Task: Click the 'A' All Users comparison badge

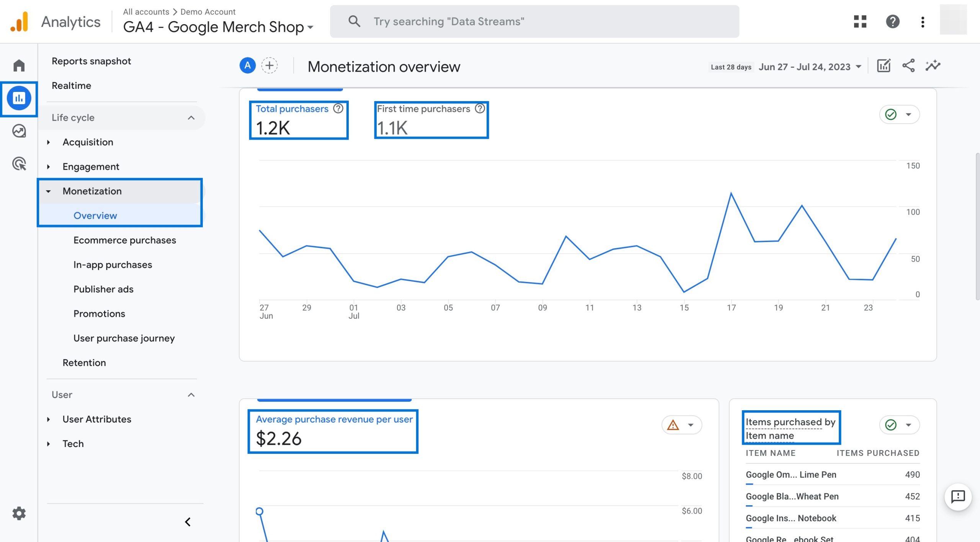Action: click(x=247, y=65)
